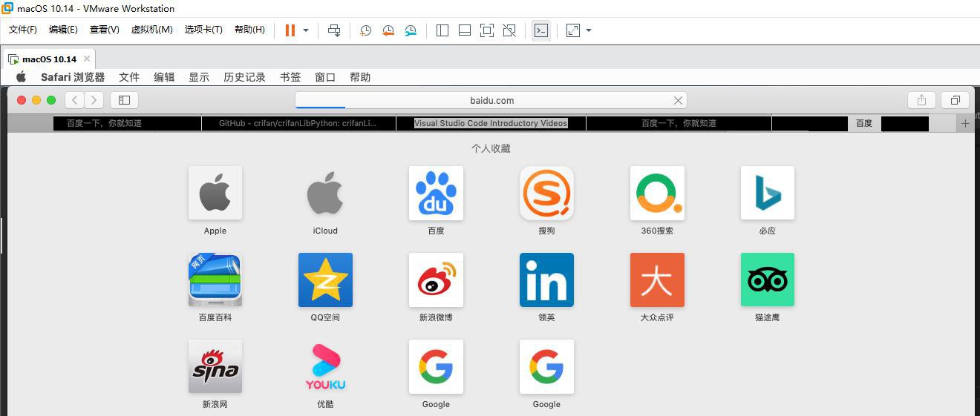Send Ctrl+Alt+Del to the VM
The image size is (980, 416).
[x=334, y=30]
